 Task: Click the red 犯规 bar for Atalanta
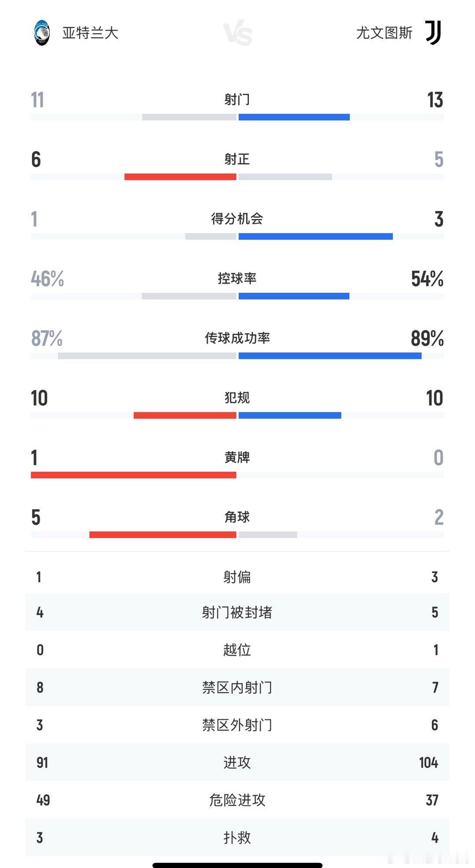point(185,416)
